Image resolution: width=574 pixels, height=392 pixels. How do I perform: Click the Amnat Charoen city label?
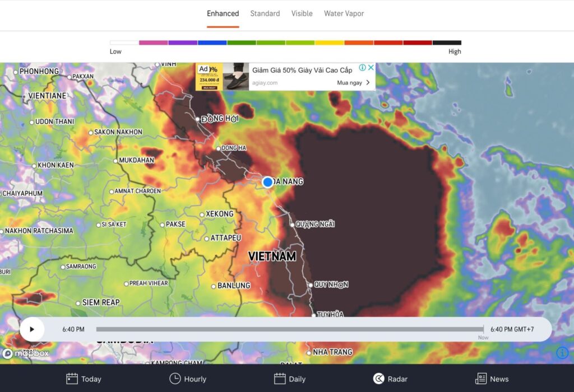(137, 192)
